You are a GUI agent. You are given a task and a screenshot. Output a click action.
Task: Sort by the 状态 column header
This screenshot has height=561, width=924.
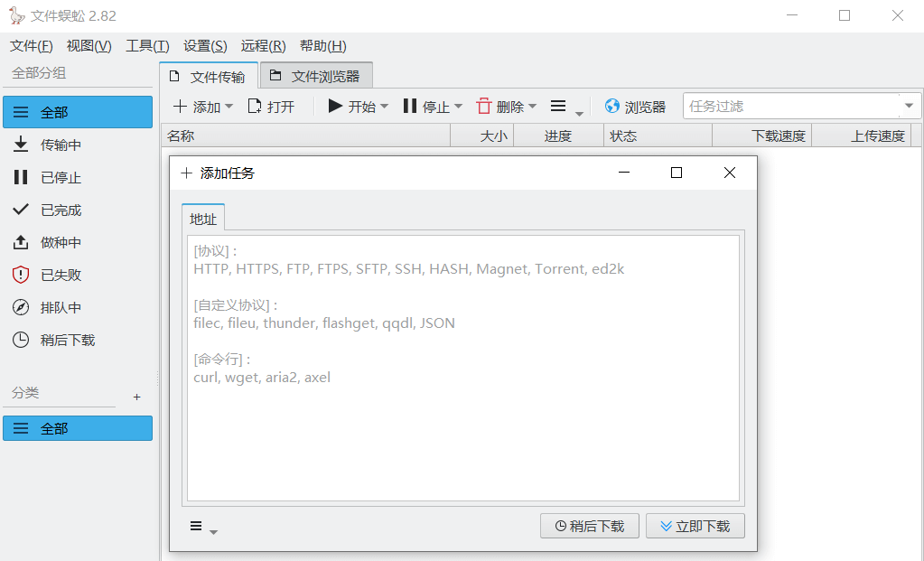[x=658, y=136]
